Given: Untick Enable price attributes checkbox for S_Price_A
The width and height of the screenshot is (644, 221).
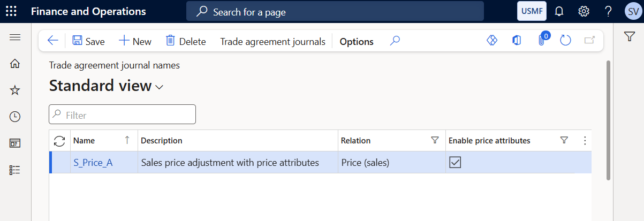Looking at the screenshot, I should coord(455,163).
